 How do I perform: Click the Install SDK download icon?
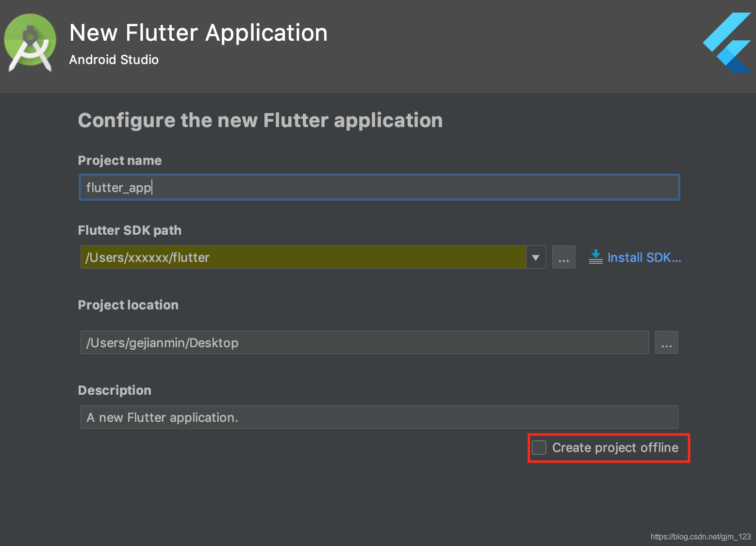pyautogui.click(x=595, y=257)
